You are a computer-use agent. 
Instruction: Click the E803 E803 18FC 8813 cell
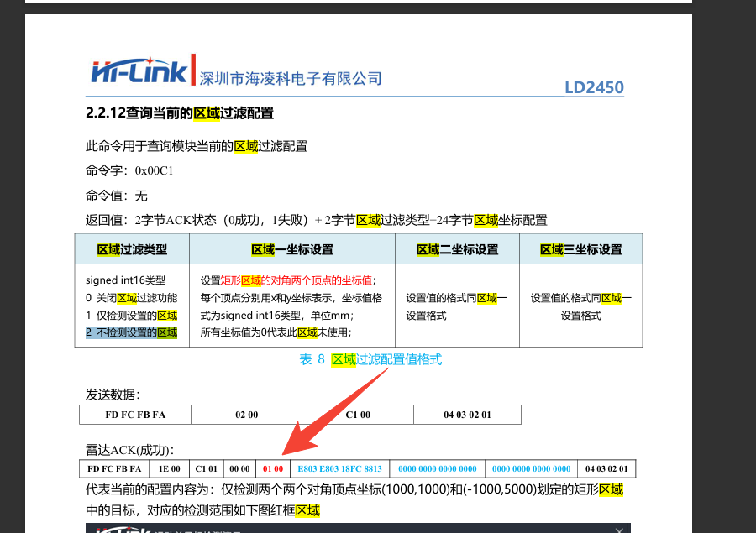(x=339, y=468)
